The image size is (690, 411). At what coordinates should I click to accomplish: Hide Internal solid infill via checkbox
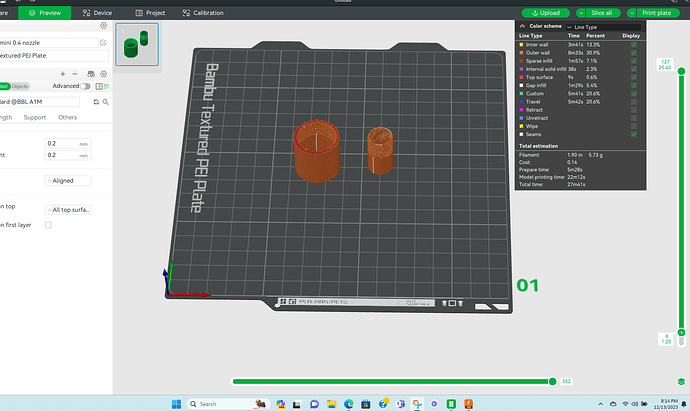[x=634, y=69]
